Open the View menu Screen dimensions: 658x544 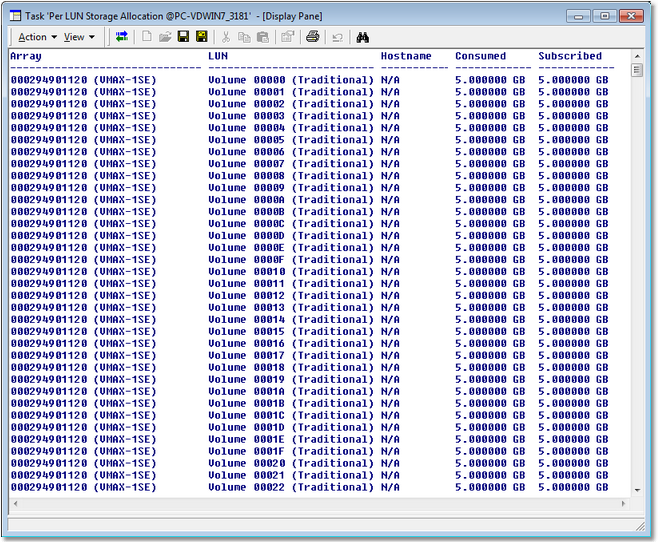coord(79,37)
